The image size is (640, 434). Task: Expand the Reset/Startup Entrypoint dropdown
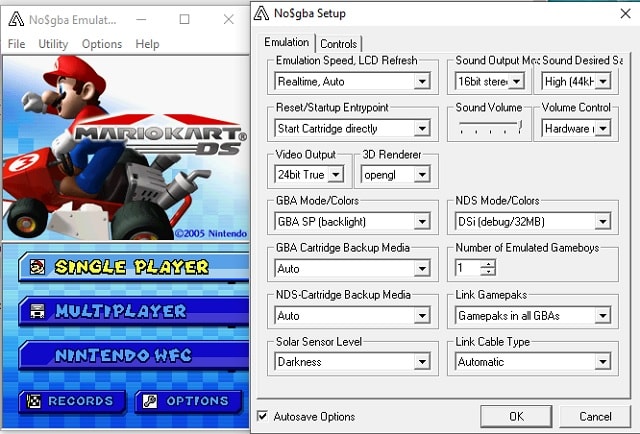(x=352, y=128)
